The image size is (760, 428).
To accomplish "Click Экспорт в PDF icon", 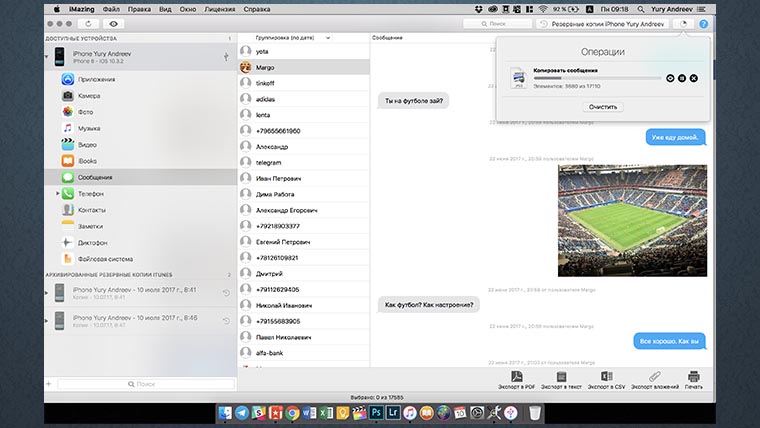I will pyautogui.click(x=517, y=377).
